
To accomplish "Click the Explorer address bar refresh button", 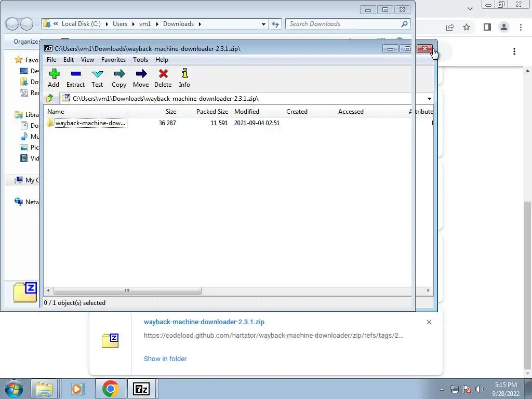I will [275, 24].
